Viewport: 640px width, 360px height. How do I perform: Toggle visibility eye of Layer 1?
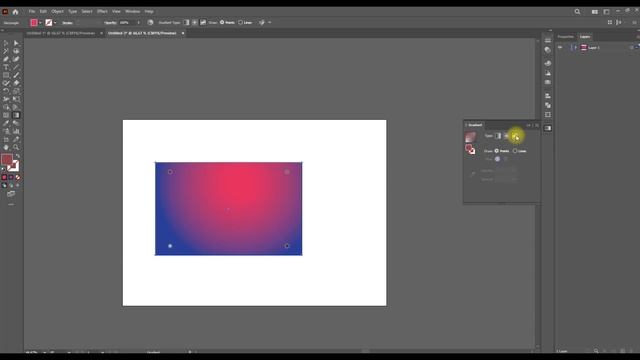click(x=560, y=48)
